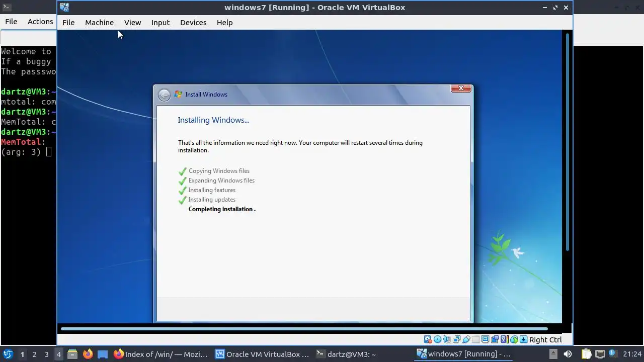Click the network status tray icon
This screenshot has width=644, height=362.
click(x=600, y=354)
